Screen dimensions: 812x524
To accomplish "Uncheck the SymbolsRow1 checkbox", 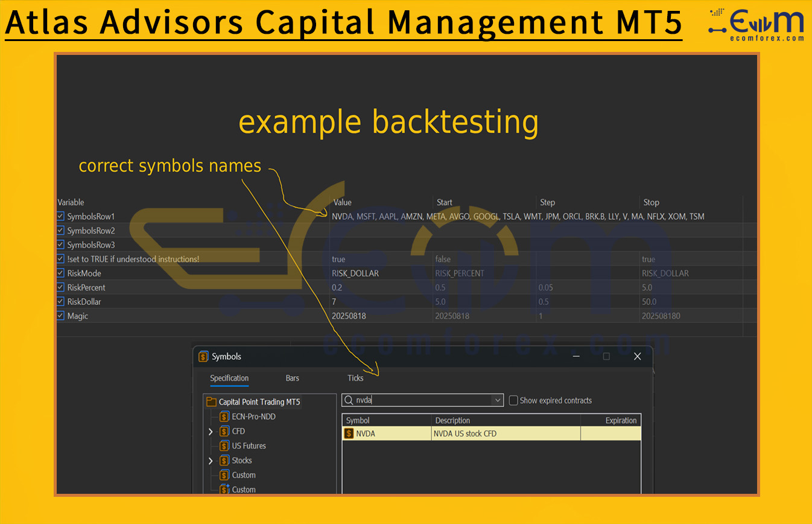I will click(60, 216).
